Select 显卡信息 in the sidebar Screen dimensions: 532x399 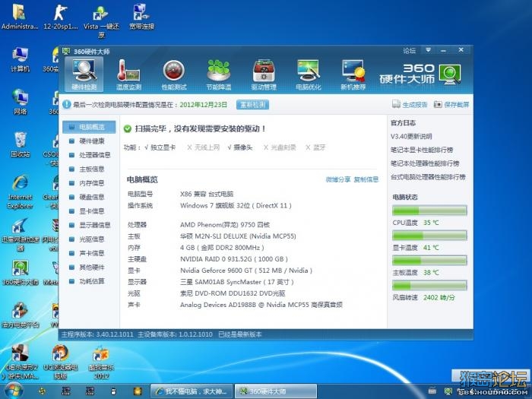pyautogui.click(x=89, y=211)
